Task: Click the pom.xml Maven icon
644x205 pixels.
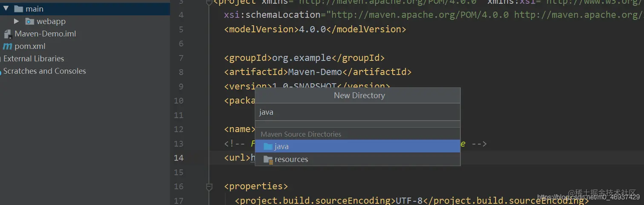Action: tap(7, 46)
